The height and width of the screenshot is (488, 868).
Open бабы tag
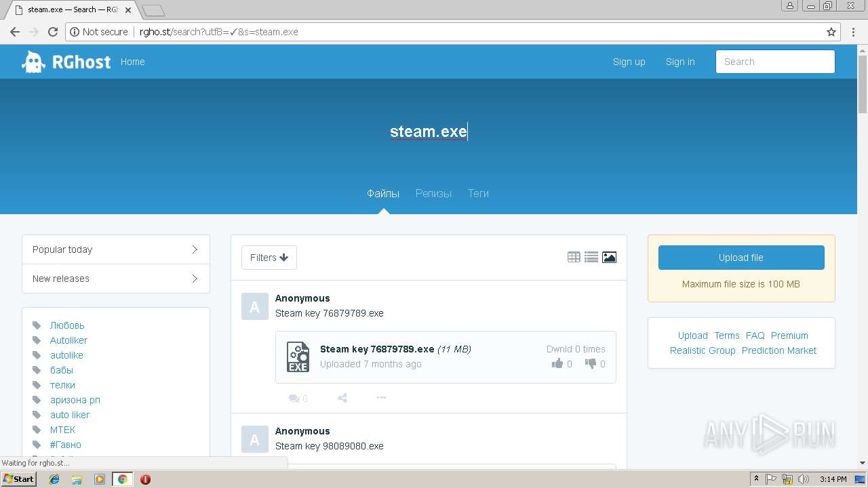[62, 370]
